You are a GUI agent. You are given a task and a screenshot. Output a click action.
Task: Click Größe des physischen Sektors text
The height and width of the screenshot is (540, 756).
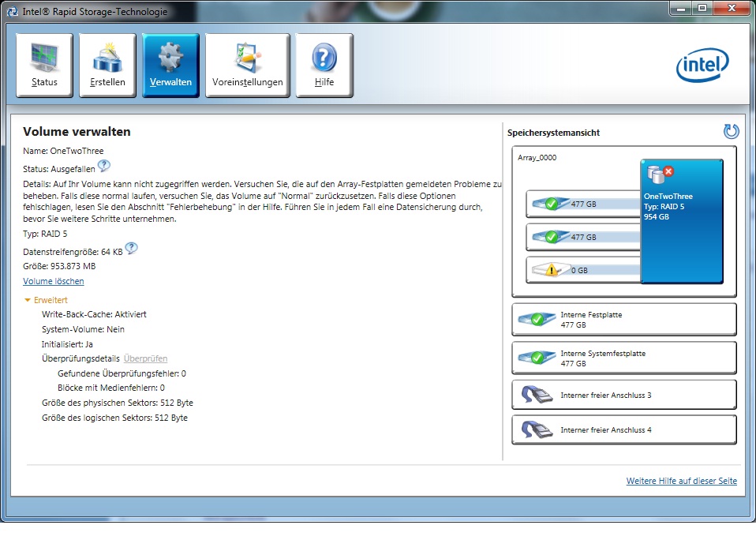point(117,403)
